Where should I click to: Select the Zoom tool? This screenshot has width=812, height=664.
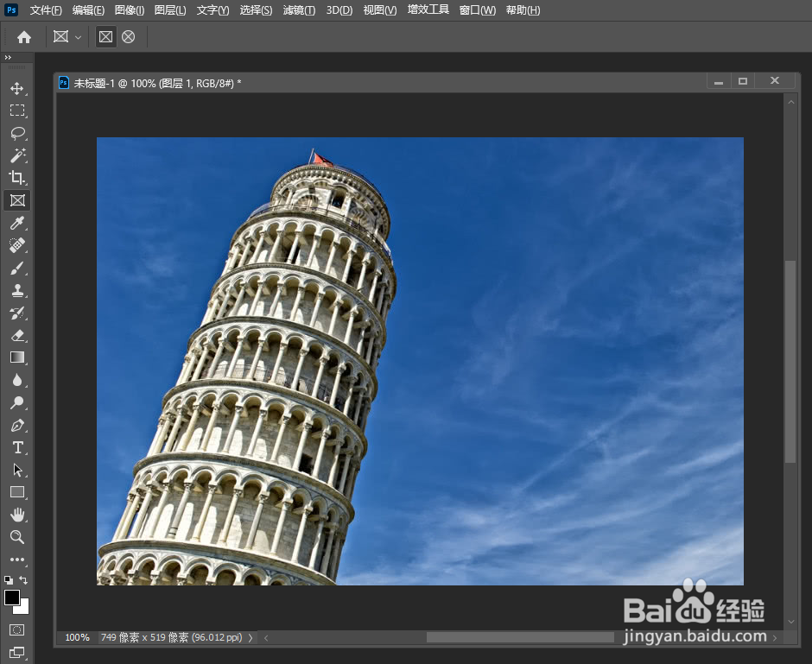coord(17,537)
